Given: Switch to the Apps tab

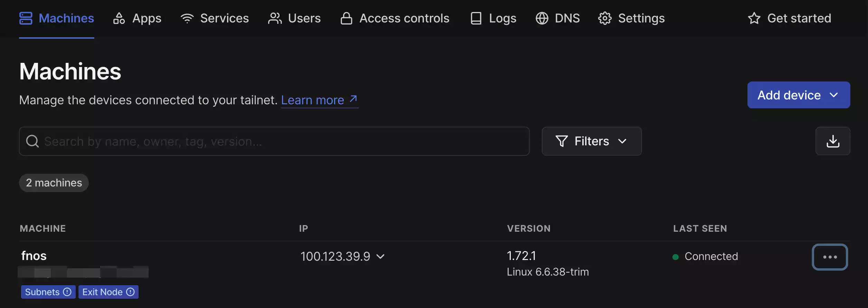Looking at the screenshot, I should coord(137,18).
